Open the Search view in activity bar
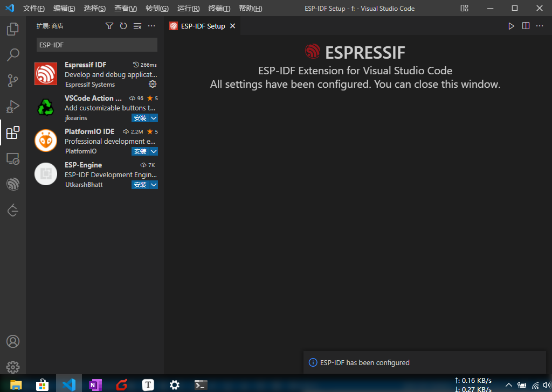 click(x=13, y=55)
